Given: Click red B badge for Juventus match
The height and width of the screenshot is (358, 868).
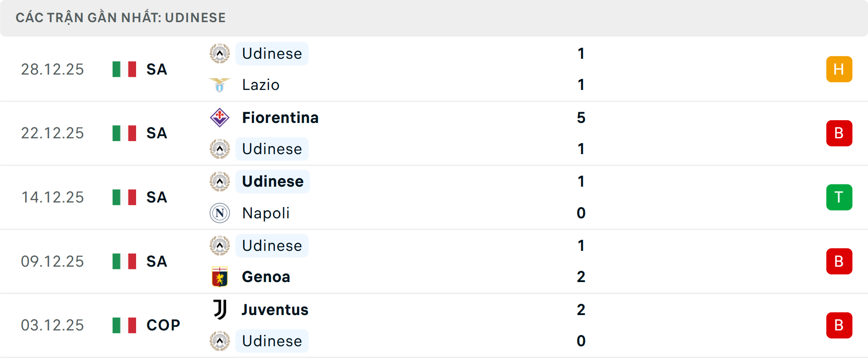Looking at the screenshot, I should coord(839,325).
